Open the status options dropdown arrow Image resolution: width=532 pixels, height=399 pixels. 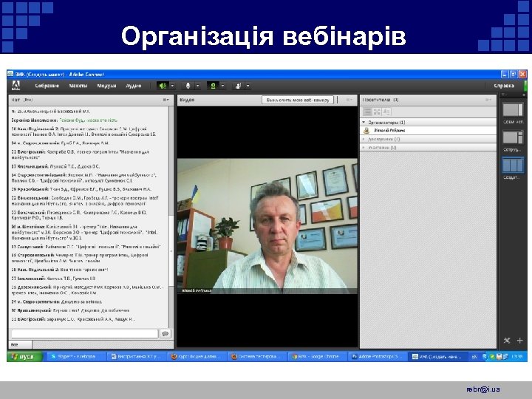[248, 86]
